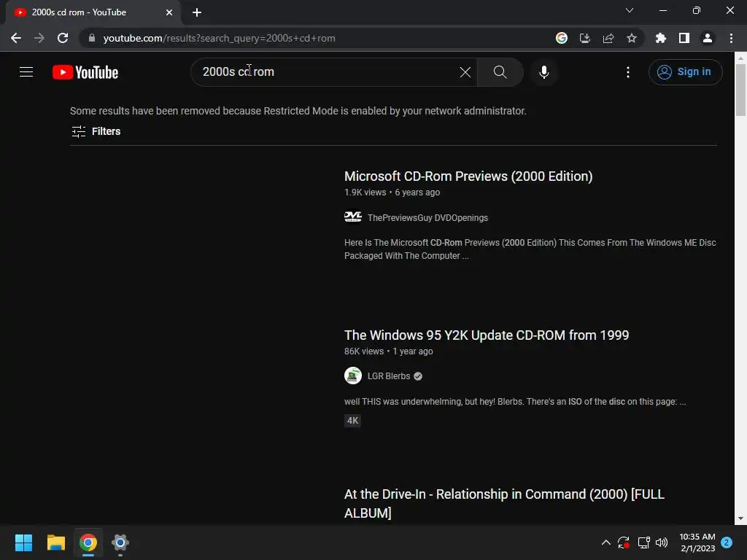This screenshot has height=560, width=747.
Task: Click the '86K views • 1 year ago' text
Action: 388,351
